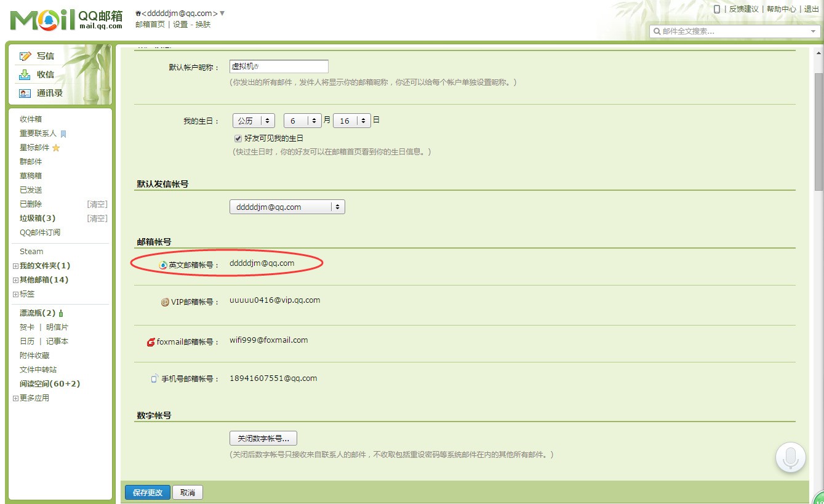Open the 通讯录 contacts icon
Screen dimensions: 824x504
[x=25, y=94]
